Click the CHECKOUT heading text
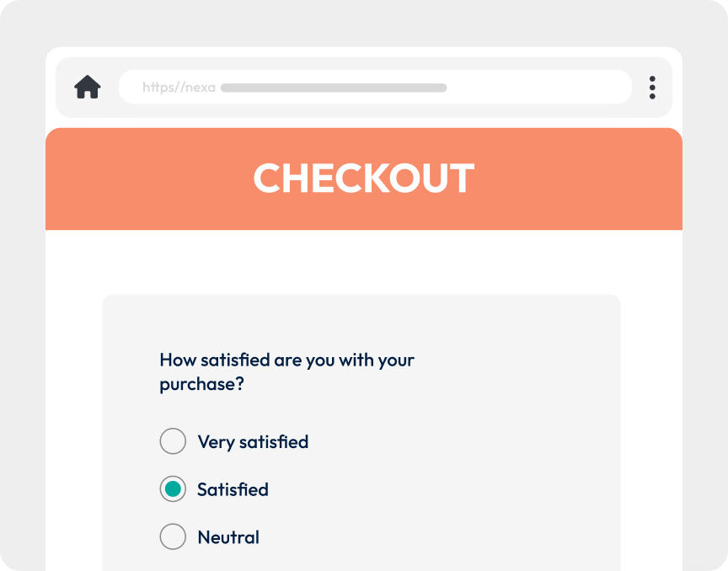 tap(364, 179)
